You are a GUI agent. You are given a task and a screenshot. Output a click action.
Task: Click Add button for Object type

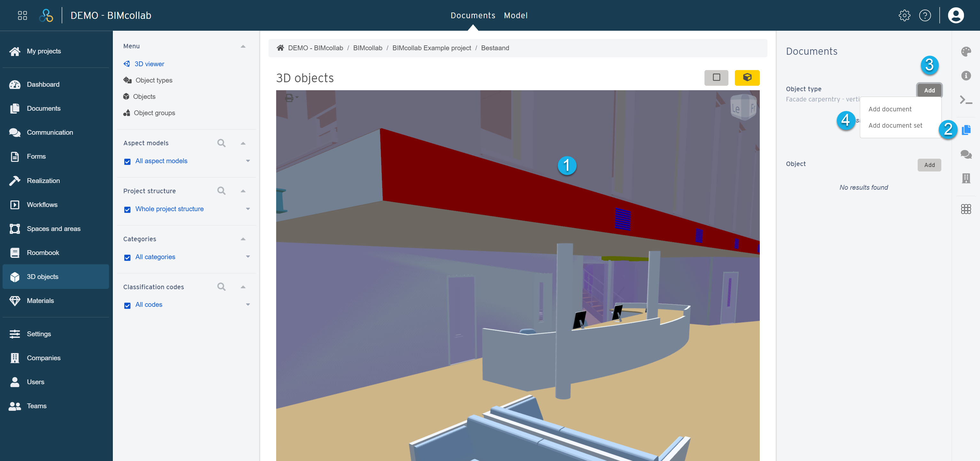[x=929, y=90]
